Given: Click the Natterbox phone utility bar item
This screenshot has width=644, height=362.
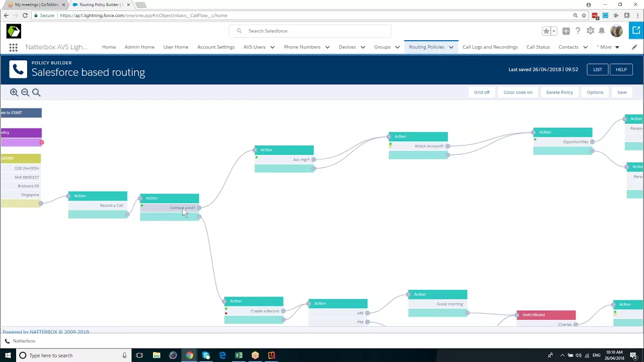Looking at the screenshot, I should [x=20, y=341].
